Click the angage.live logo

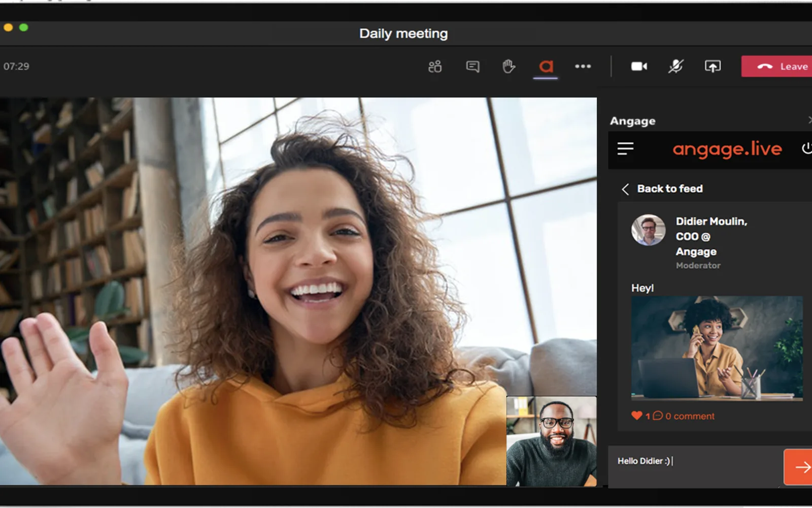(727, 149)
